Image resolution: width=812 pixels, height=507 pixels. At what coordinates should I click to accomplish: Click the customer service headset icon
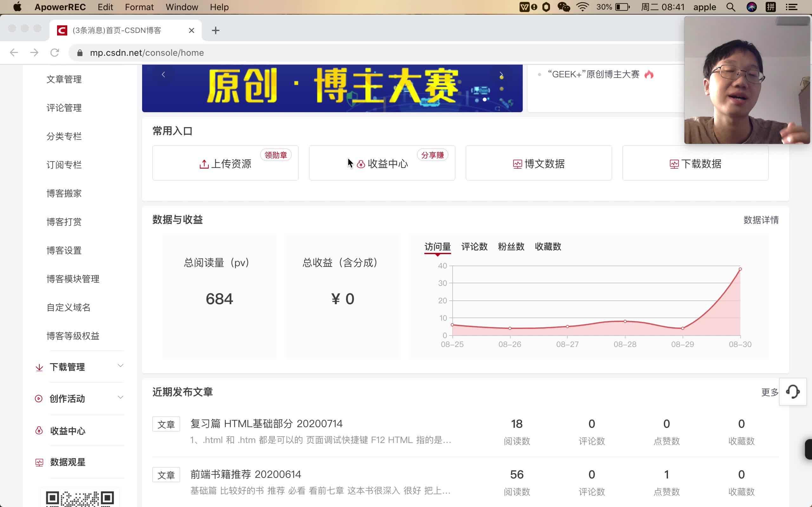tap(793, 392)
